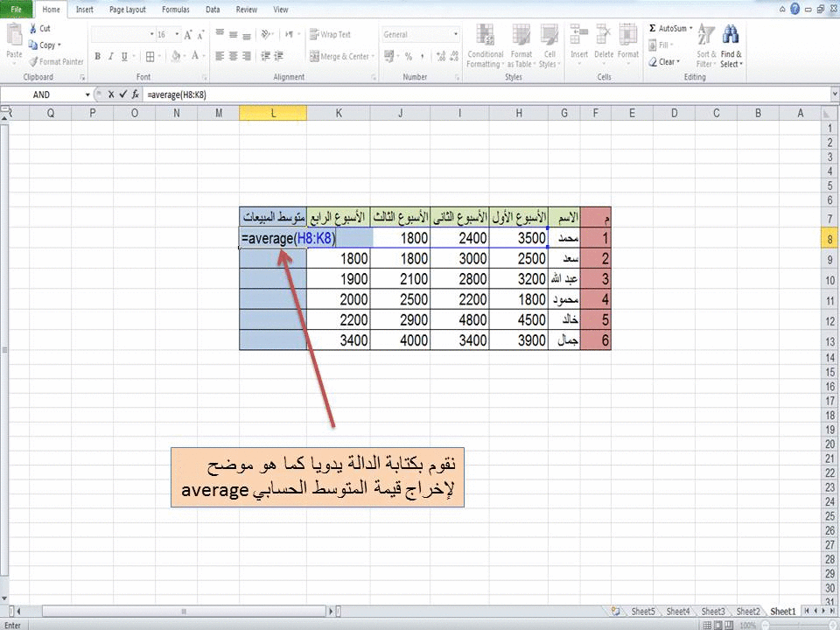Toggle Wrap Text
Viewport: 840px width, 630px height.
(330, 34)
